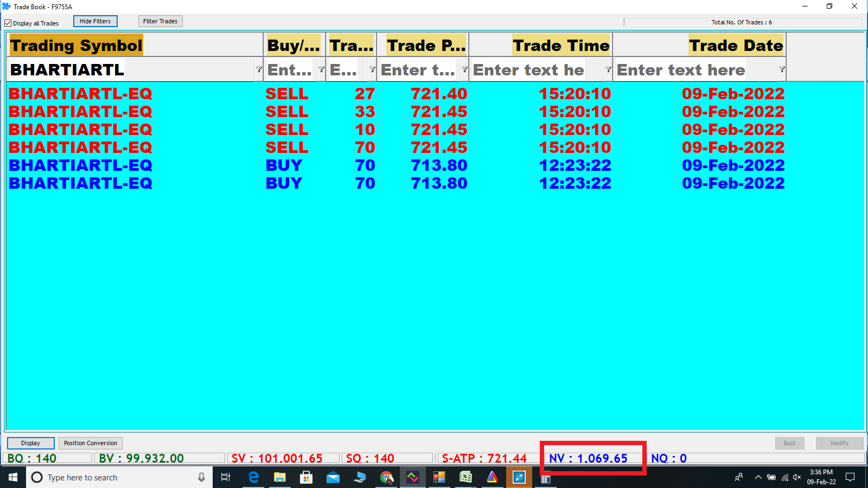Click the Position Conversion button
The width and height of the screenshot is (868, 488).
point(90,443)
